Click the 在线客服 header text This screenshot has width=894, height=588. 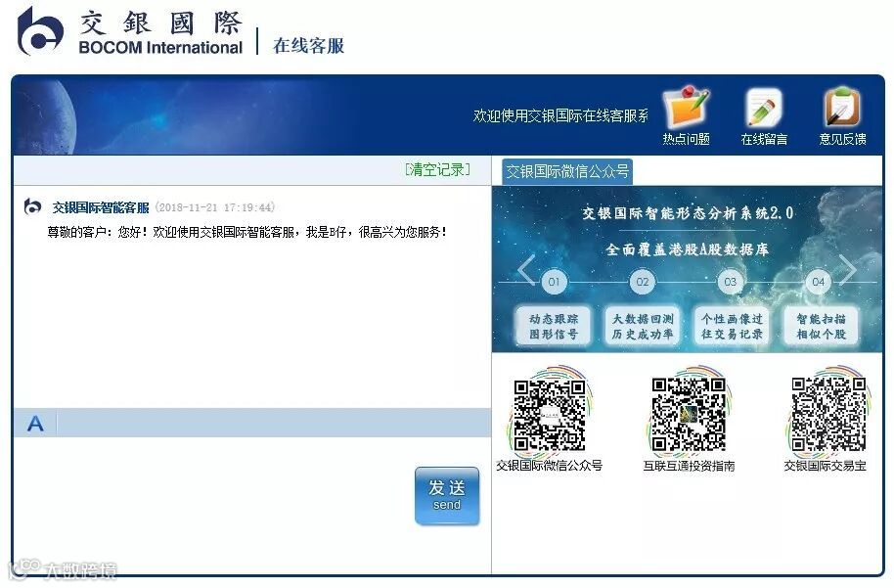click(x=308, y=46)
